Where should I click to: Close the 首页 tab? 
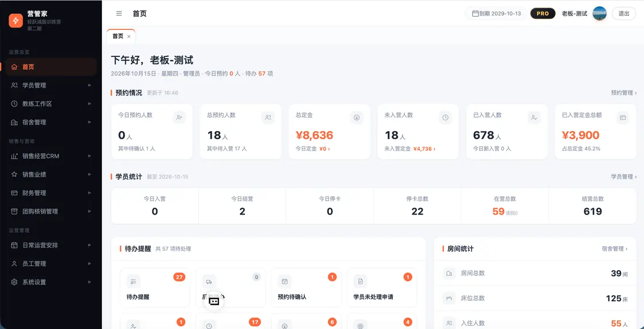point(129,37)
